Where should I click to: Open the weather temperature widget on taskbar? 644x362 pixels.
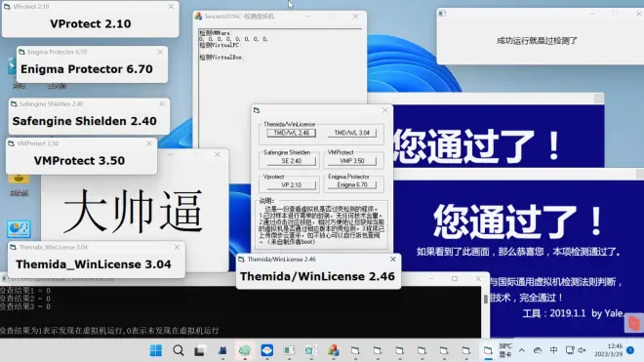point(505,350)
